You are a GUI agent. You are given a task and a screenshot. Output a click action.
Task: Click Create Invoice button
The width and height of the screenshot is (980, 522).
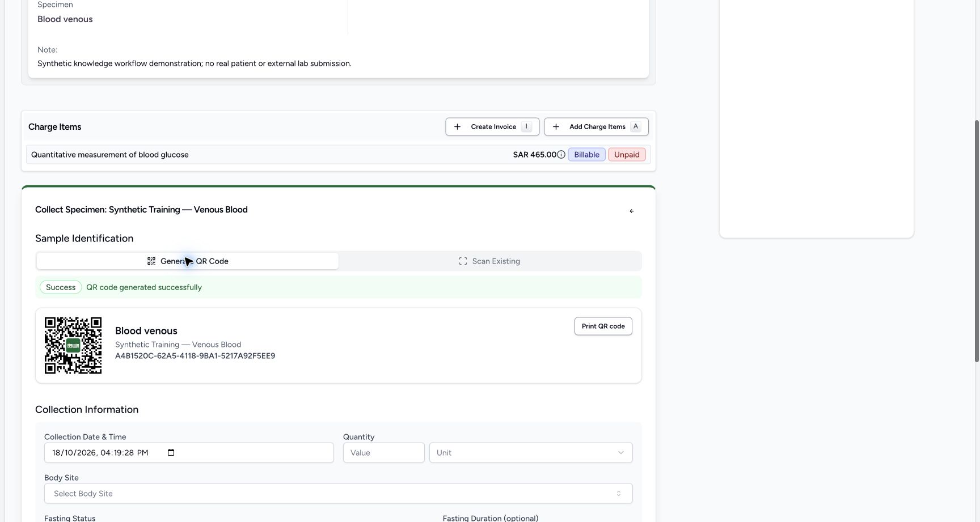click(492, 127)
